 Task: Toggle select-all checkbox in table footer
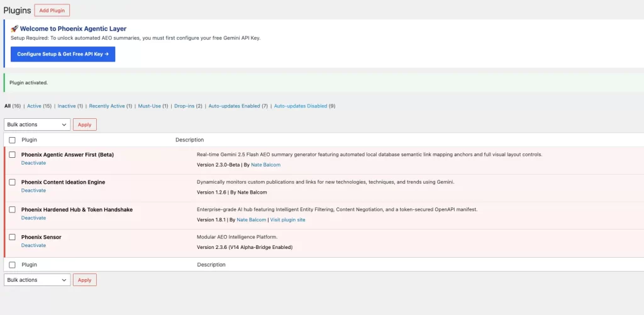pyautogui.click(x=13, y=265)
